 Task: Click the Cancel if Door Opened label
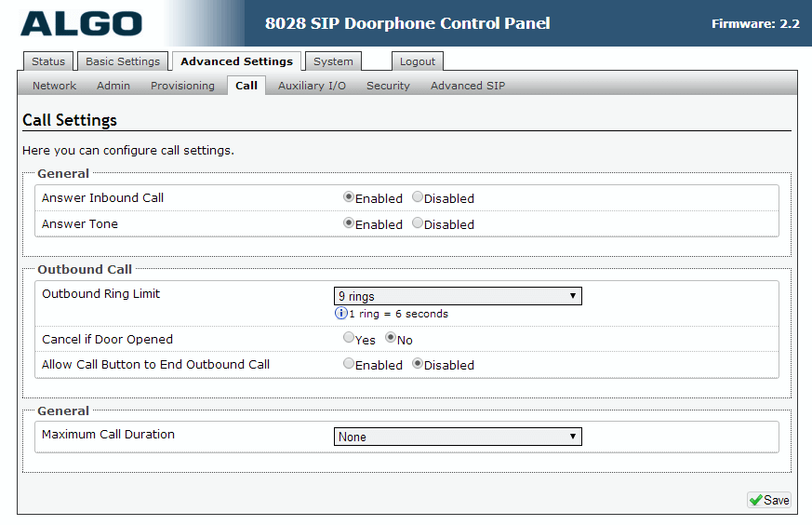pos(107,339)
